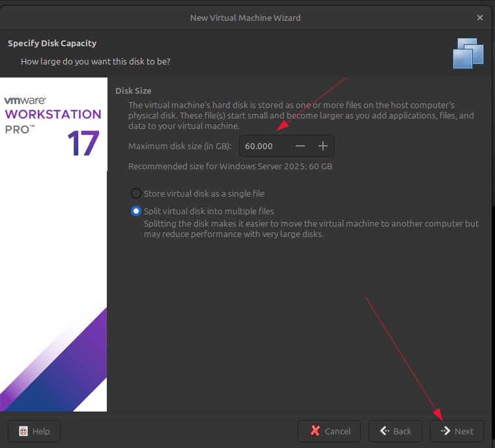Click the stacked windows wizard icon
This screenshot has height=448, width=495.
468,53
